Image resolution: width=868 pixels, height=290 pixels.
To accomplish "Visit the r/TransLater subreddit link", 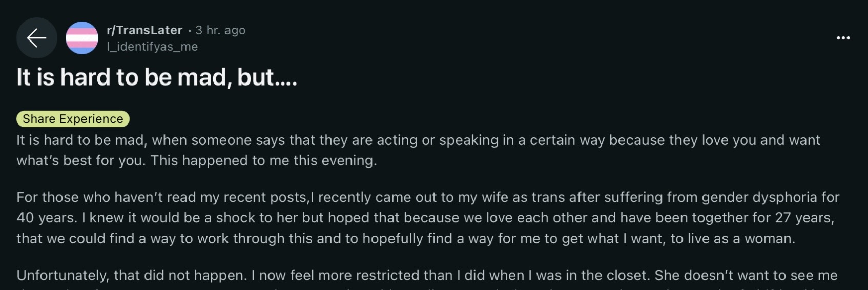I will coord(144,30).
